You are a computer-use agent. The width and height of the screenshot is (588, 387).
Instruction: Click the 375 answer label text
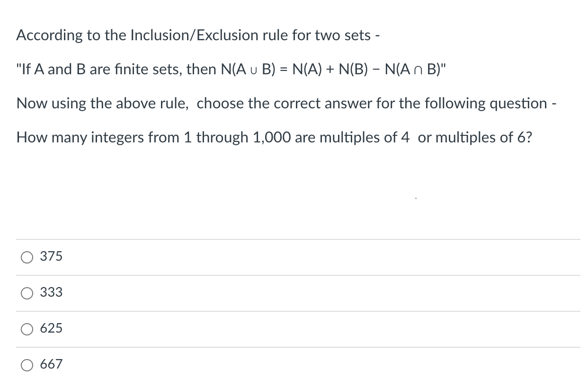pyautogui.click(x=51, y=256)
